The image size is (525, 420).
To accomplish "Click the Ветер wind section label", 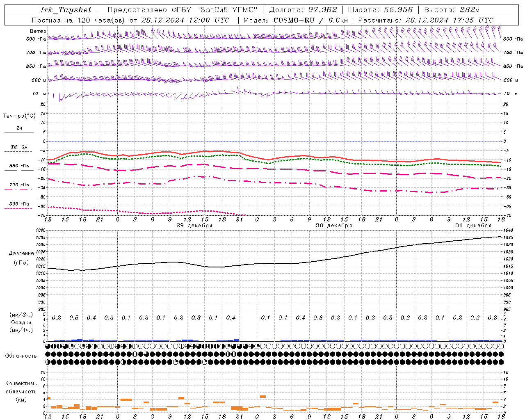I will point(38,31).
